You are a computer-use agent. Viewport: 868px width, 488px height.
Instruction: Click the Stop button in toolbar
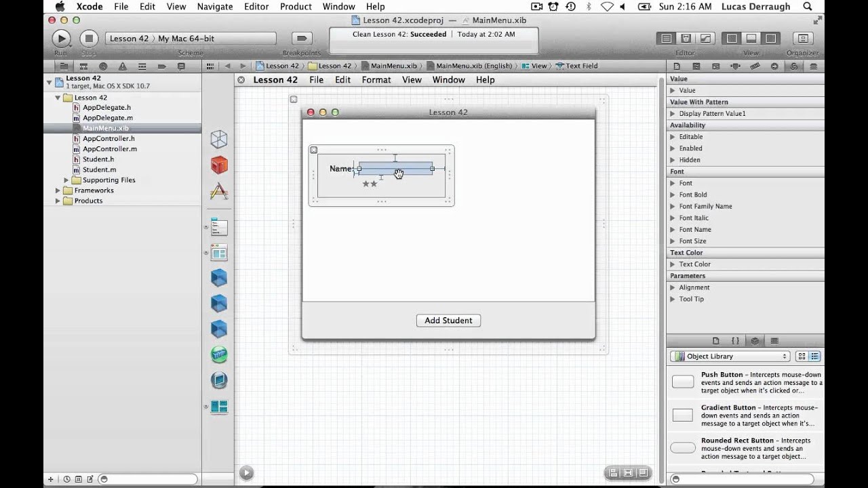tap(88, 39)
